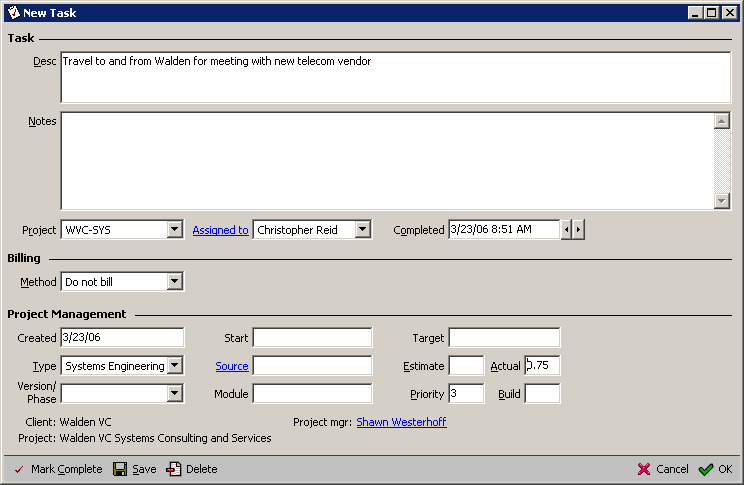744x485 pixels.
Task: Expand the Assigned to person dropdown
Action: click(x=362, y=230)
